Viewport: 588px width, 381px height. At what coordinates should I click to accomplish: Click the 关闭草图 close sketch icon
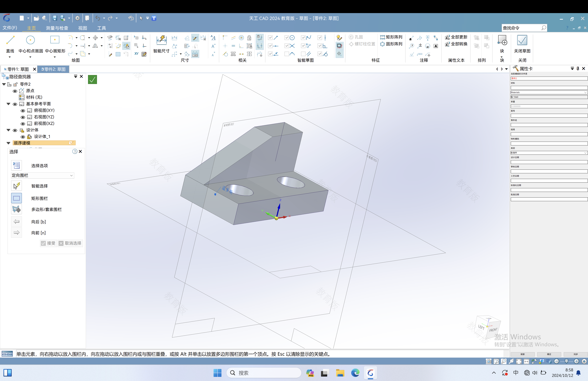pyautogui.click(x=522, y=40)
